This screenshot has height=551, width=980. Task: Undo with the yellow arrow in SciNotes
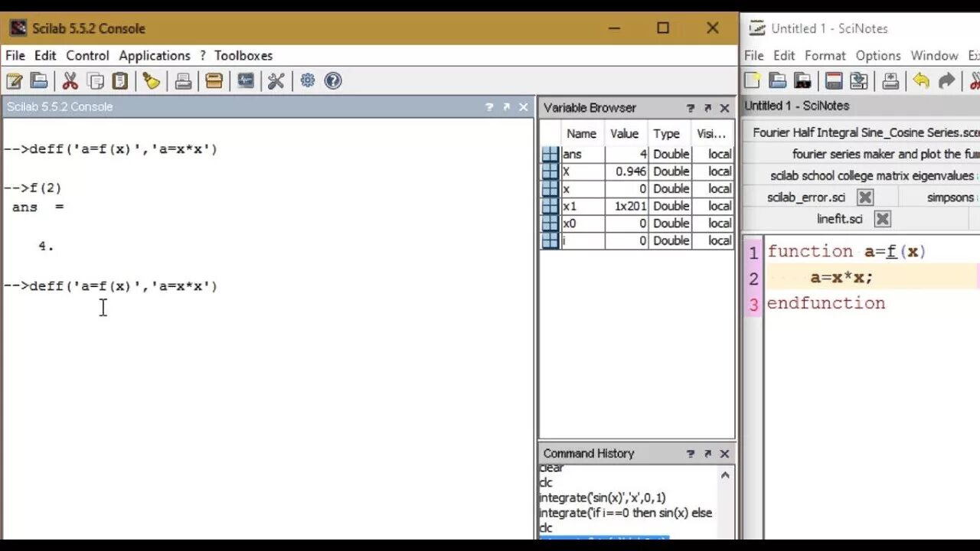921,80
